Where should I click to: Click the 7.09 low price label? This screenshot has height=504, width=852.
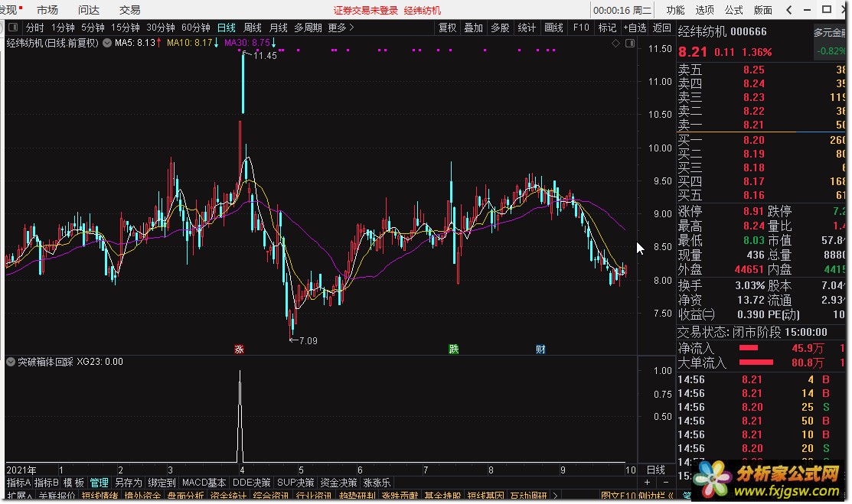(x=308, y=340)
